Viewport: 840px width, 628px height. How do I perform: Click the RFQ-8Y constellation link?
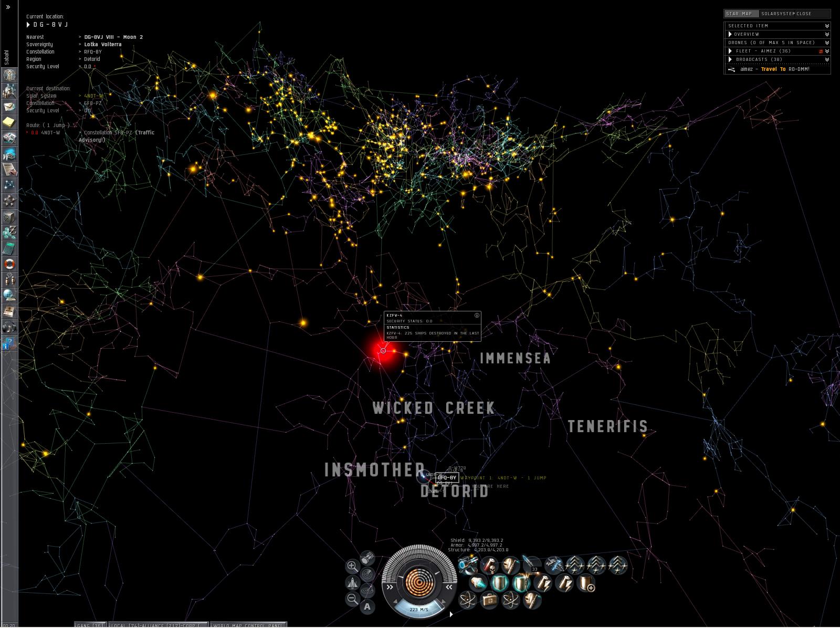click(x=93, y=52)
